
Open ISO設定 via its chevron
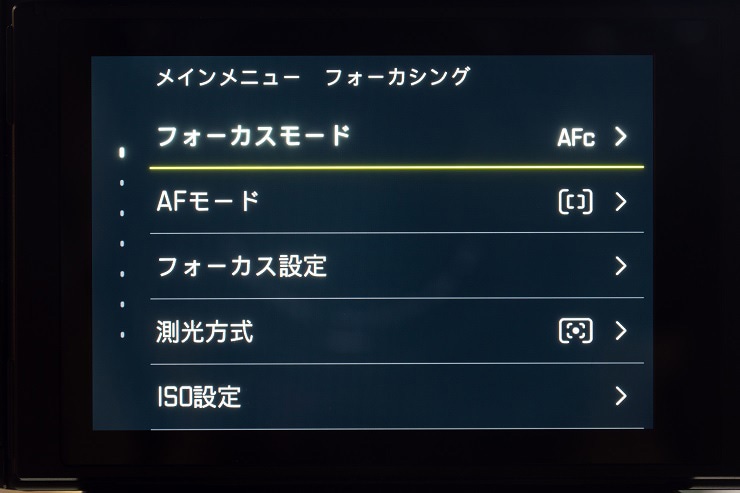tap(621, 396)
